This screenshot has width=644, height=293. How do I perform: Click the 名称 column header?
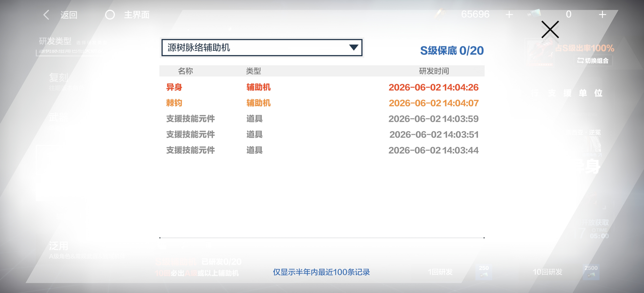click(x=185, y=71)
